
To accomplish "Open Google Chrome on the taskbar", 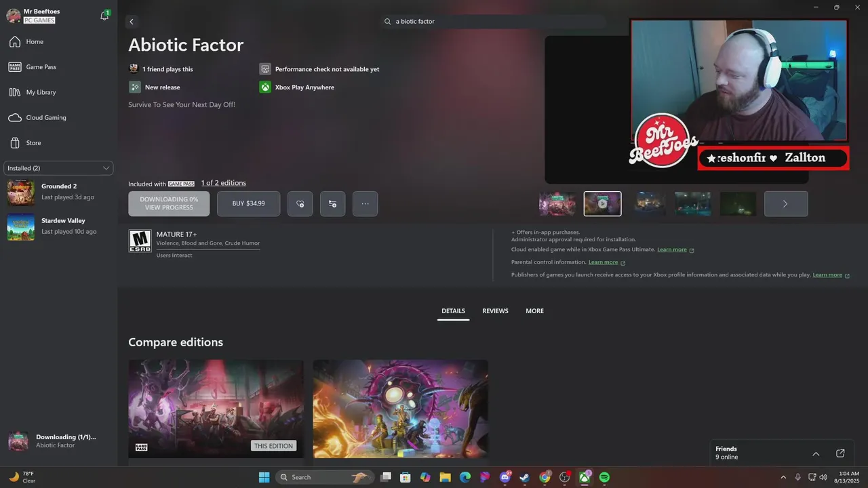I will coord(545,477).
